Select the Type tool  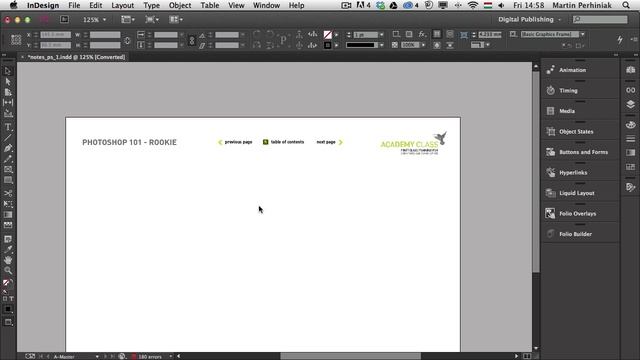[x=8, y=127]
